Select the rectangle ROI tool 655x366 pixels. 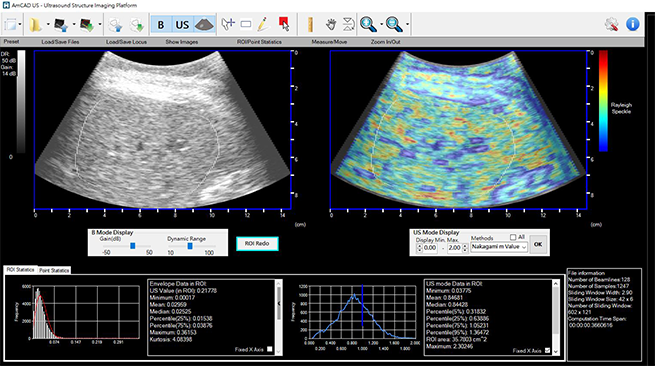pos(246,25)
